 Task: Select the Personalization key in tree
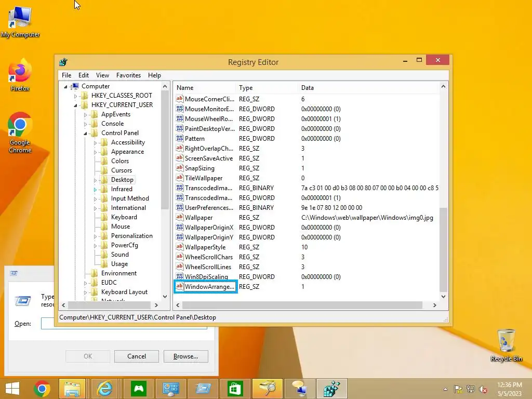[131, 236]
